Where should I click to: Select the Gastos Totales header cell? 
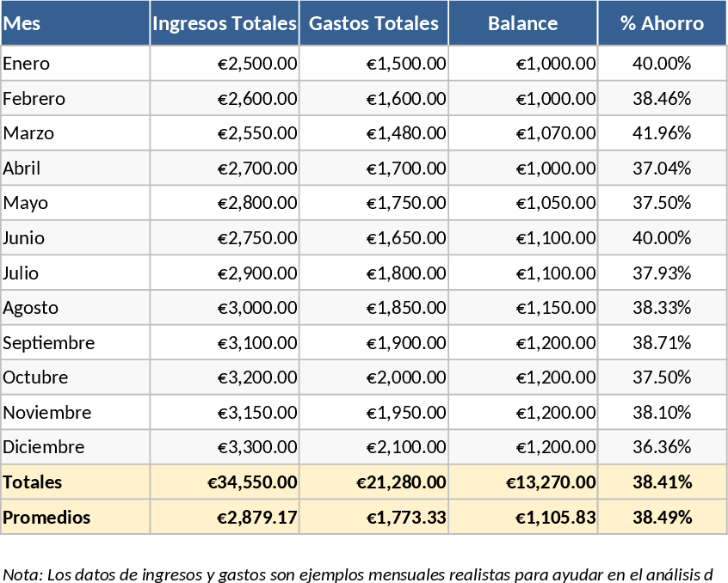click(x=373, y=23)
